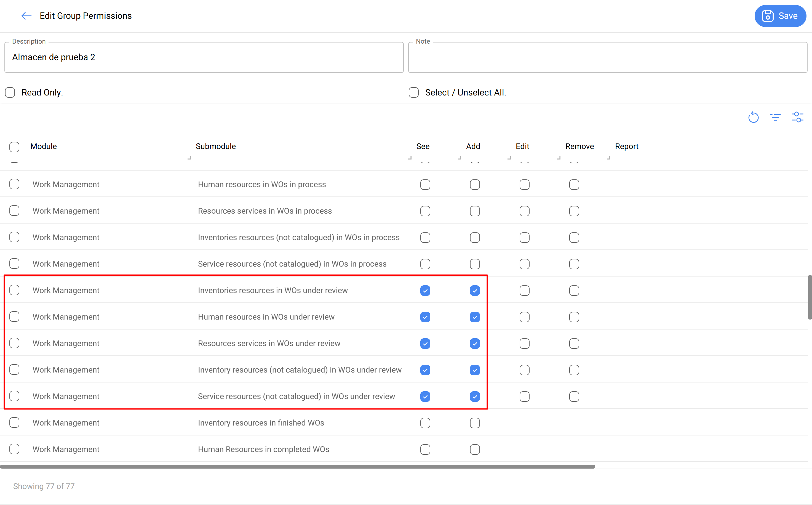Uncheck See for Inventories resources in WOs under review
Image resolution: width=812 pixels, height=505 pixels.
click(x=425, y=291)
